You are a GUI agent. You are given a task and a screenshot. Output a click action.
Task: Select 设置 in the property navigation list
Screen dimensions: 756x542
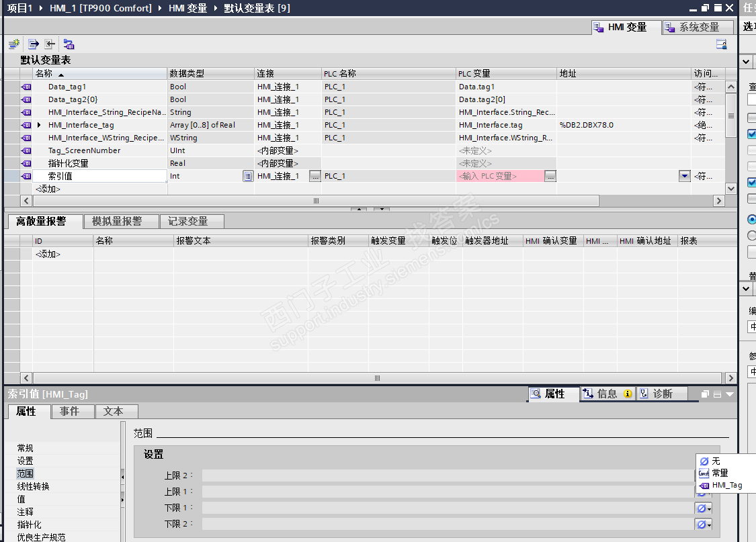pyautogui.click(x=25, y=461)
